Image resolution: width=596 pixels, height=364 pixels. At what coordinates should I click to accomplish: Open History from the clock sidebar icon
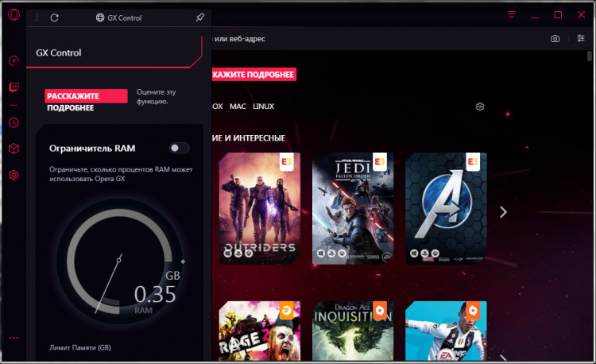click(14, 122)
